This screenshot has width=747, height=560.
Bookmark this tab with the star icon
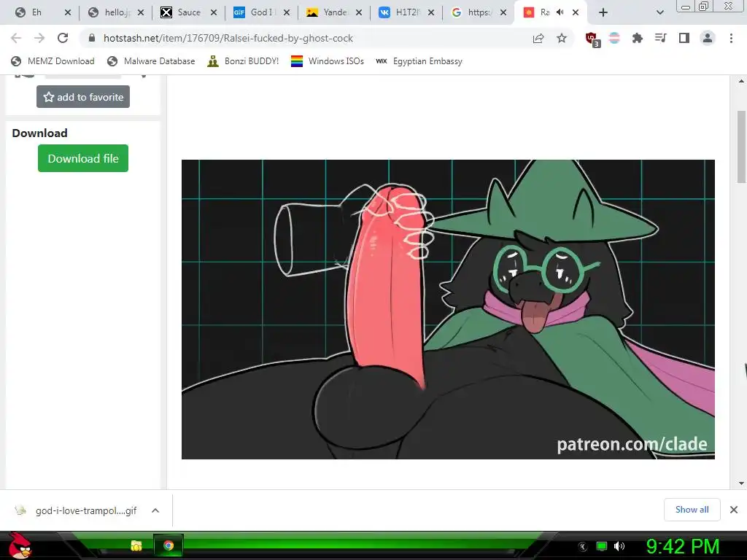coord(562,38)
